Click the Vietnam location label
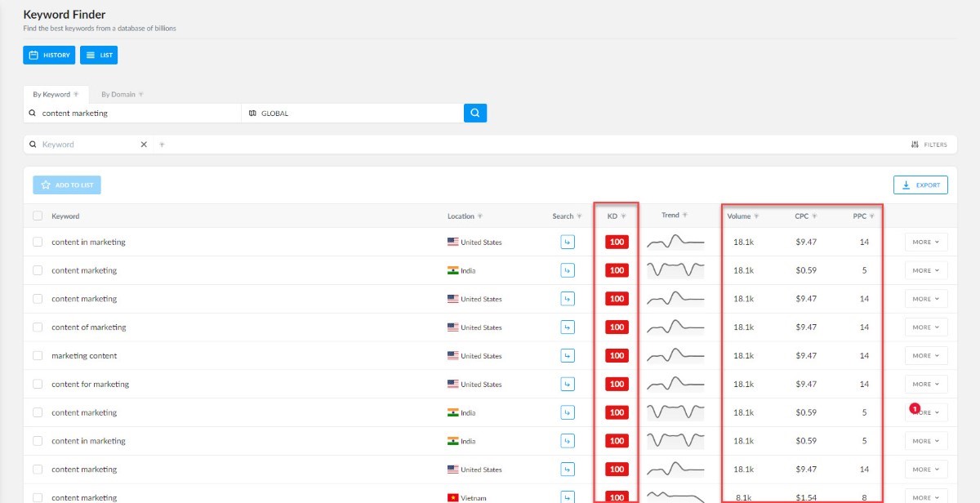The image size is (980, 503). tap(474, 498)
